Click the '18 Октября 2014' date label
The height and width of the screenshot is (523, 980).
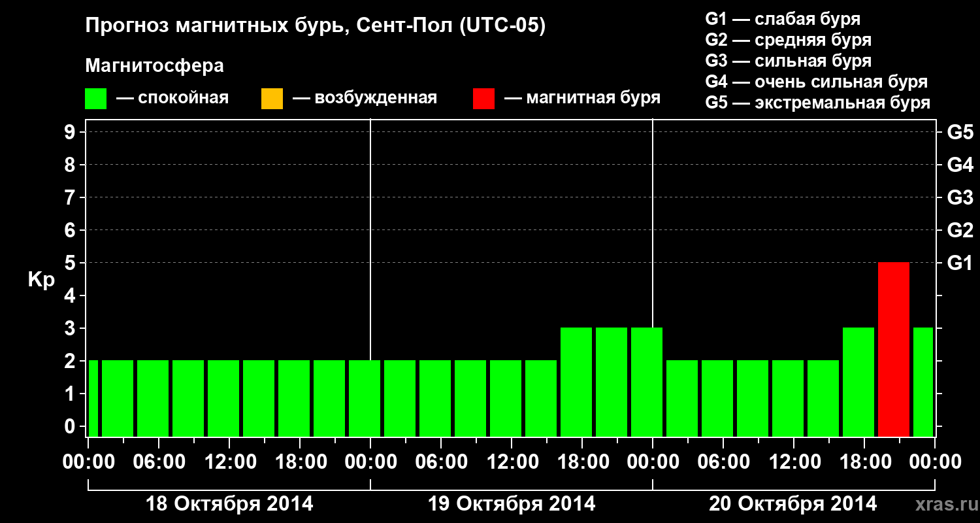click(x=229, y=504)
